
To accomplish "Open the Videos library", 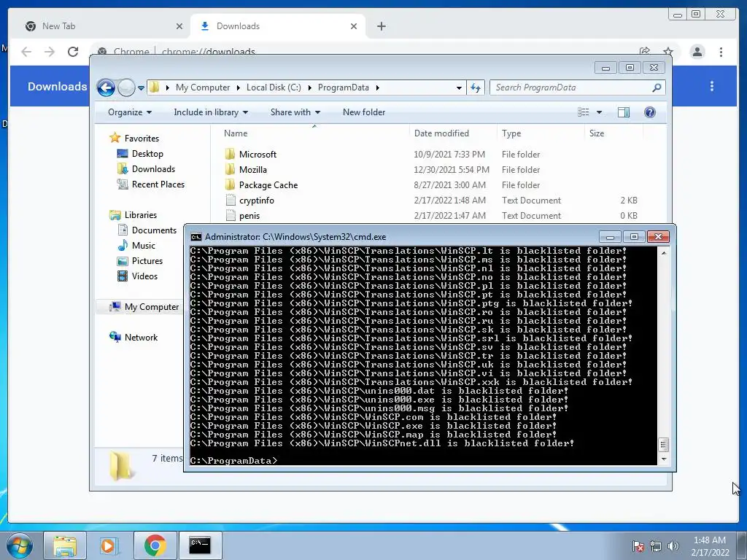I will click(144, 276).
